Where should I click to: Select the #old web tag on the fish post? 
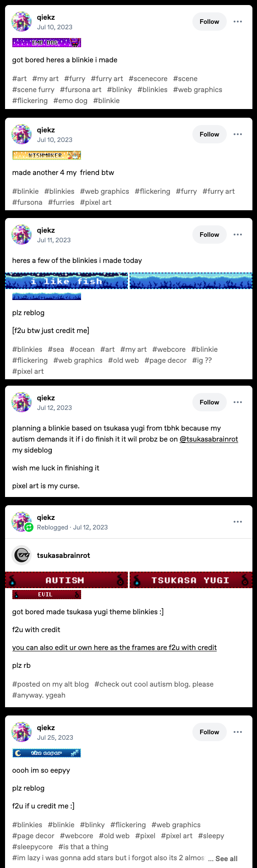point(123,360)
